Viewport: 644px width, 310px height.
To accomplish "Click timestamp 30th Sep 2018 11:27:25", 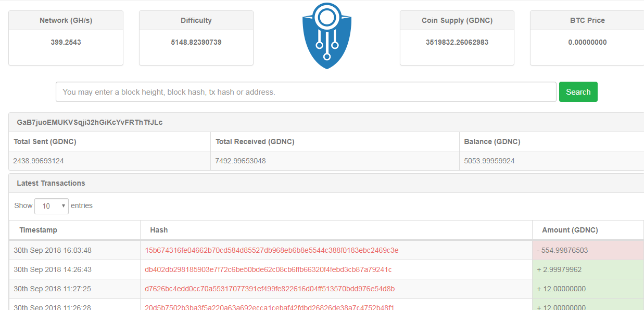I will 53,289.
